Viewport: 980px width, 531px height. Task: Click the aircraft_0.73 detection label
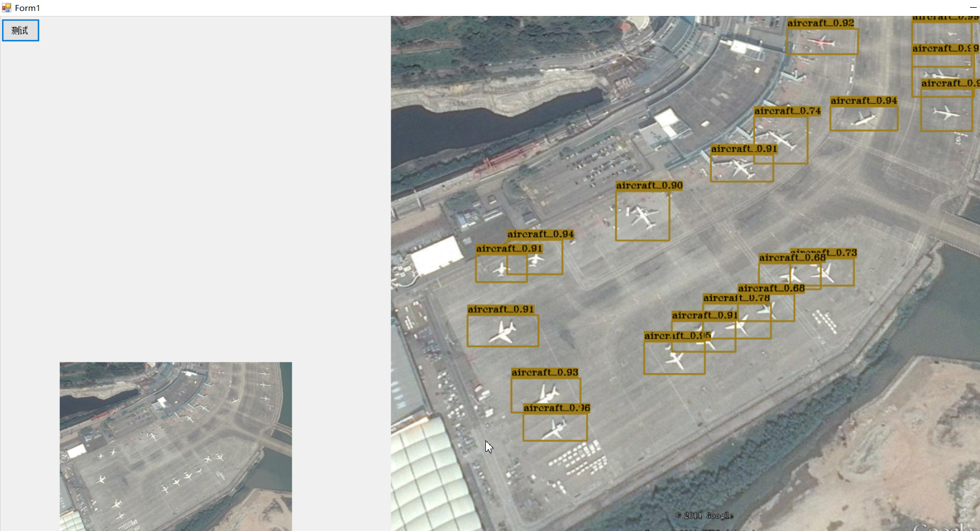823,253
